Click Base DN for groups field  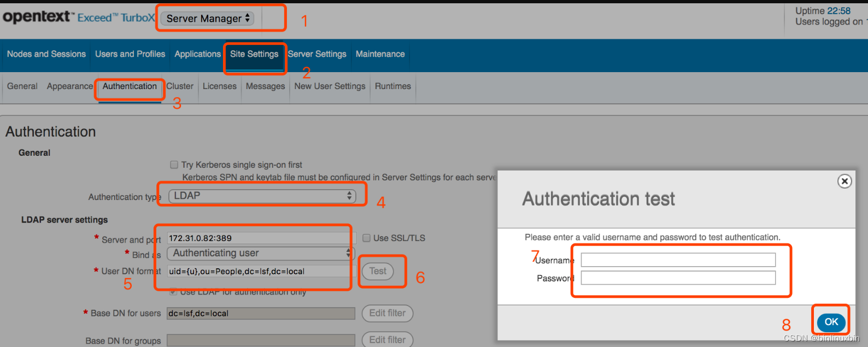click(x=261, y=340)
